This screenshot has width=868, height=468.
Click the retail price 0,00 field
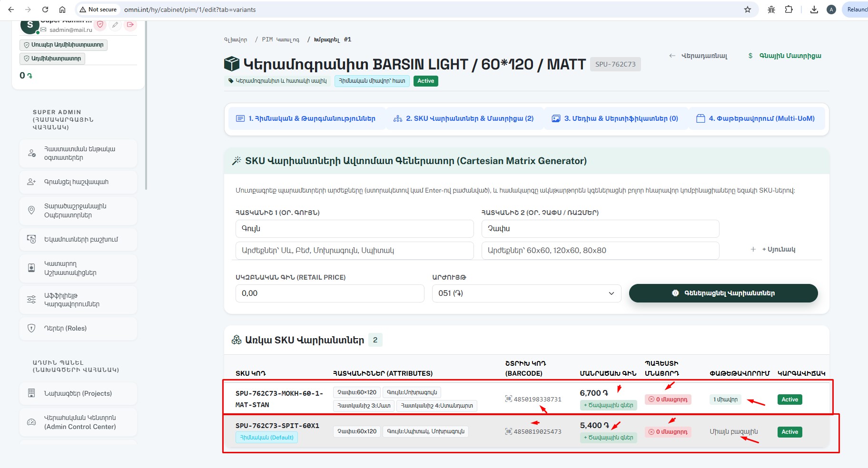(x=330, y=293)
